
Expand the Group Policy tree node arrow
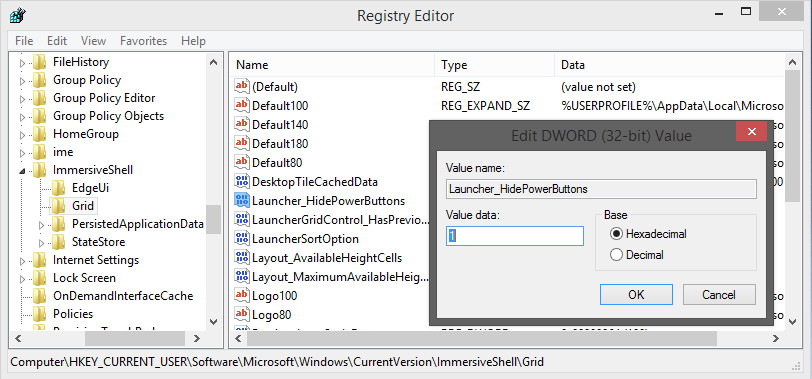(x=22, y=81)
